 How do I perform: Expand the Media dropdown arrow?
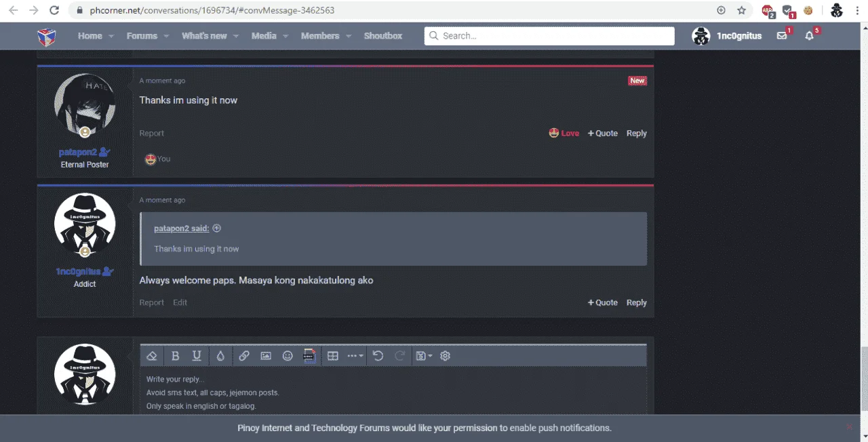285,37
